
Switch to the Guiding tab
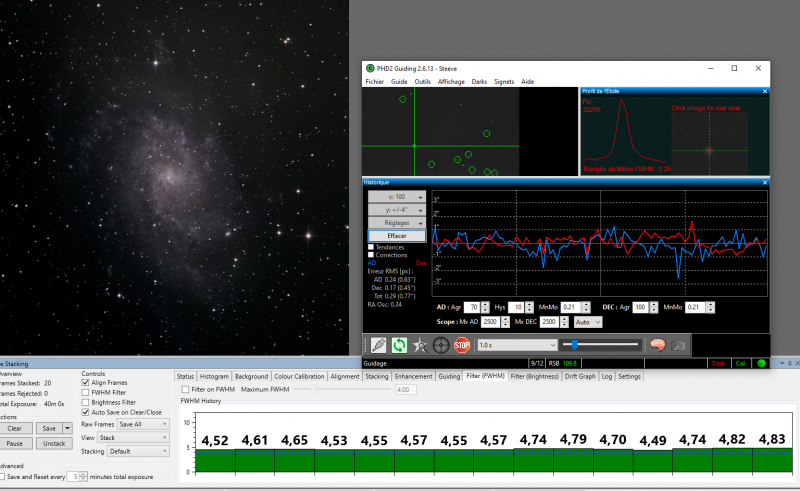(449, 376)
